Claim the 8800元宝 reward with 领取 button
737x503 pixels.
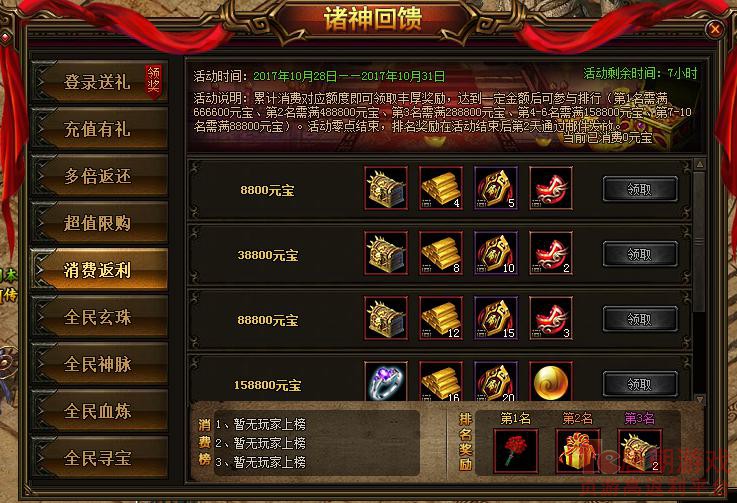pyautogui.click(x=640, y=189)
